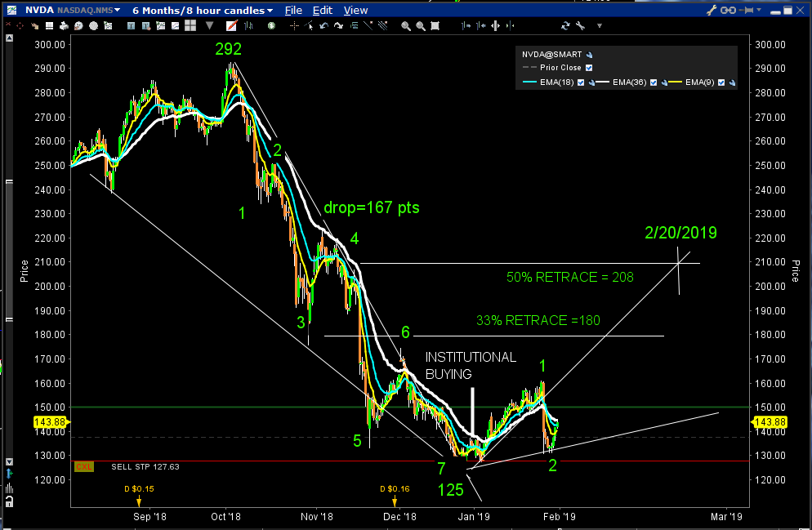Click the "50% RETRACE = 208" annotation
The width and height of the screenshot is (812, 530).
coord(569,278)
